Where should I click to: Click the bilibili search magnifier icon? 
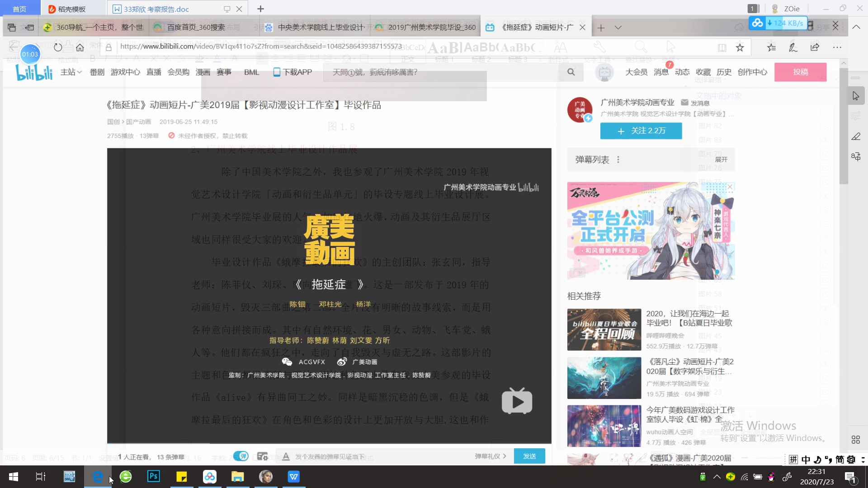coord(571,72)
